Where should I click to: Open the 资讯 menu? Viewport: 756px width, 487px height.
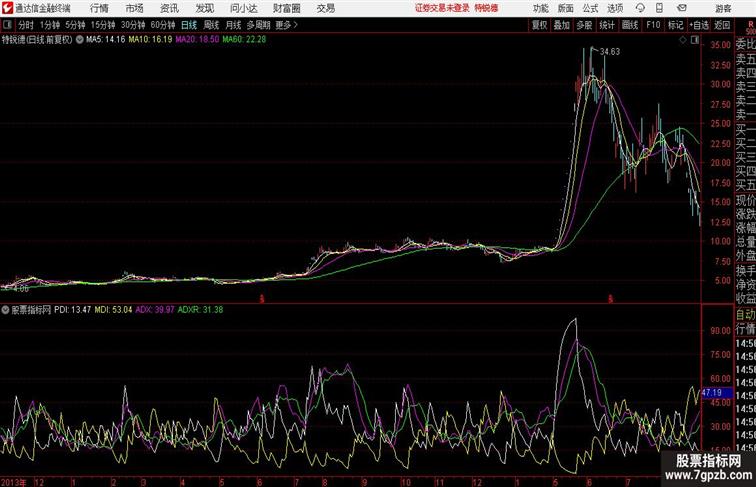169,8
